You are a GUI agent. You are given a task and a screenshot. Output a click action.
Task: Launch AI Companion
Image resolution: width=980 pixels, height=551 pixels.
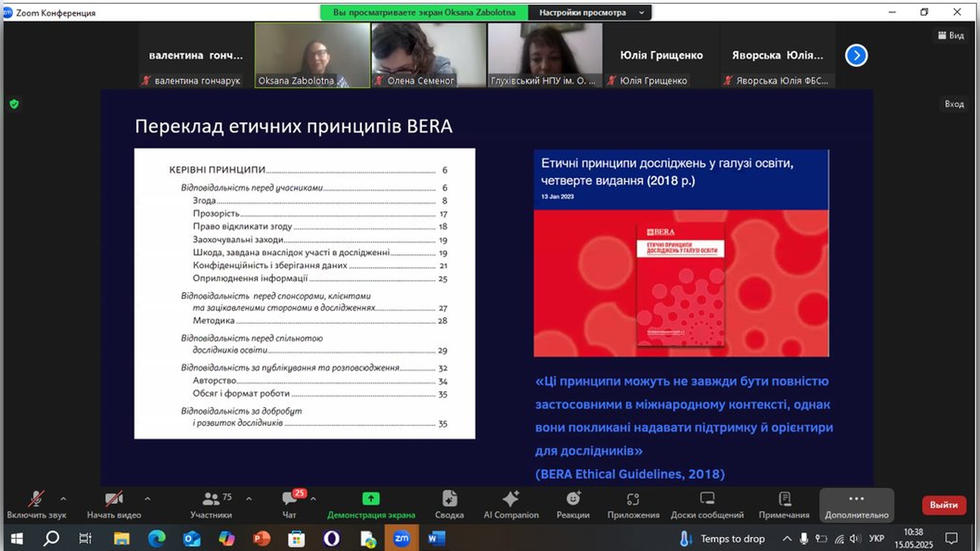coord(511,505)
